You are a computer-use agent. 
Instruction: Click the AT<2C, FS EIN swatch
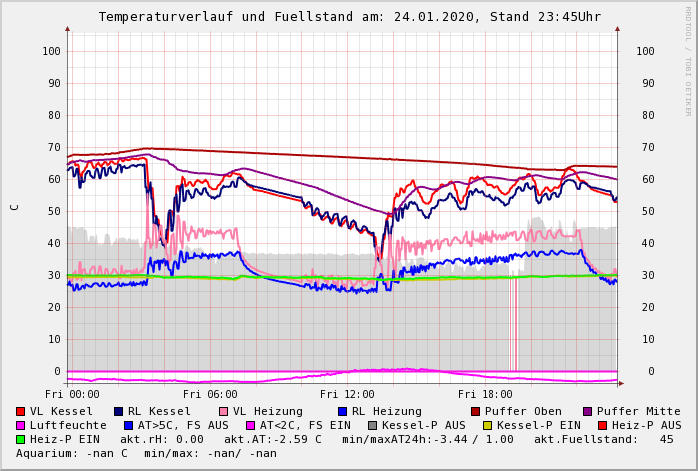click(252, 425)
